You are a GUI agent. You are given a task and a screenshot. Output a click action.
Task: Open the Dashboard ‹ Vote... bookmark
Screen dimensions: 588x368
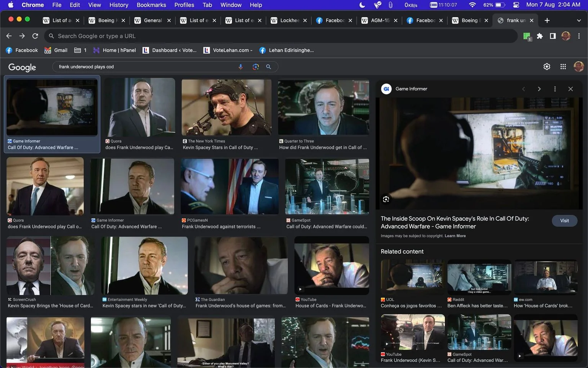coord(170,50)
